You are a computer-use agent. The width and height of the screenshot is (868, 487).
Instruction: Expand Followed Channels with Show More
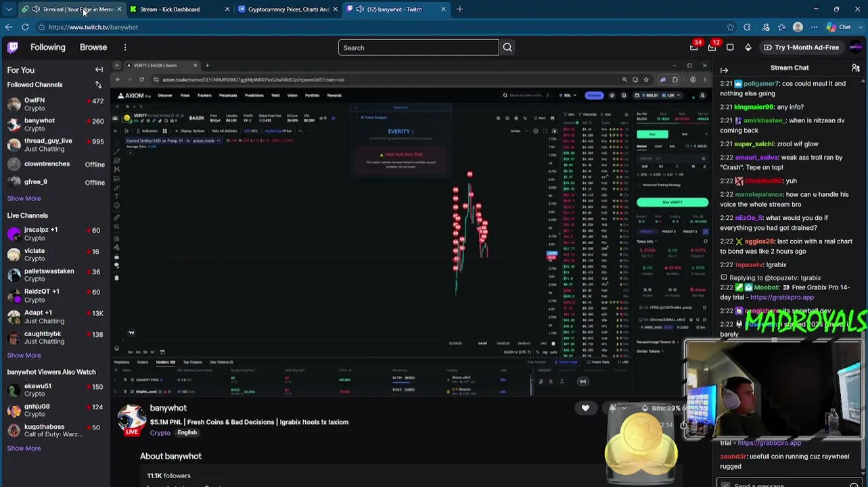click(x=24, y=198)
